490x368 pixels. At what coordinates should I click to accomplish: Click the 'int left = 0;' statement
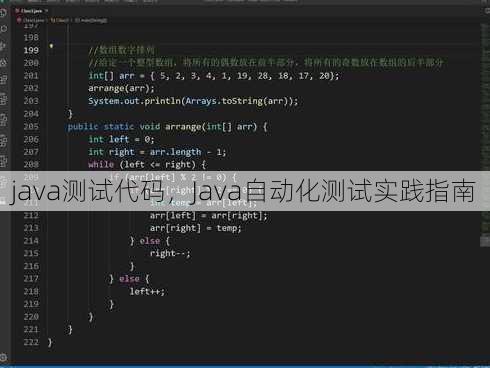pos(121,139)
